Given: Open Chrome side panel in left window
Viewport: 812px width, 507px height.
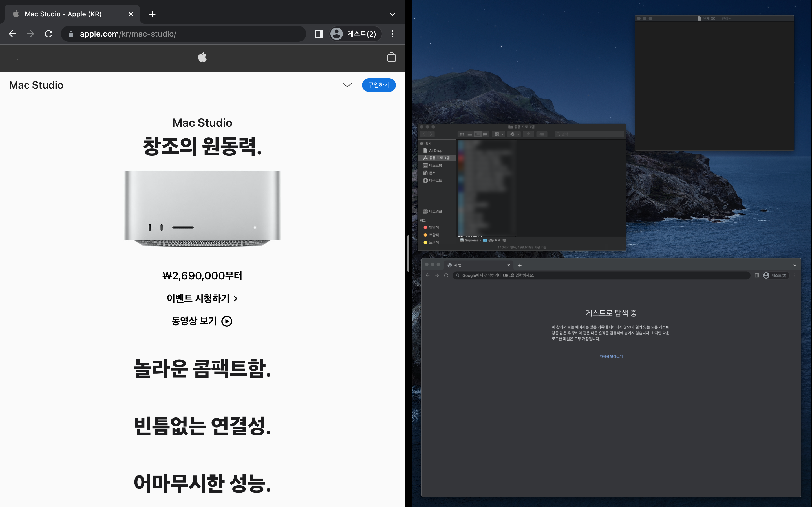Looking at the screenshot, I should (318, 34).
